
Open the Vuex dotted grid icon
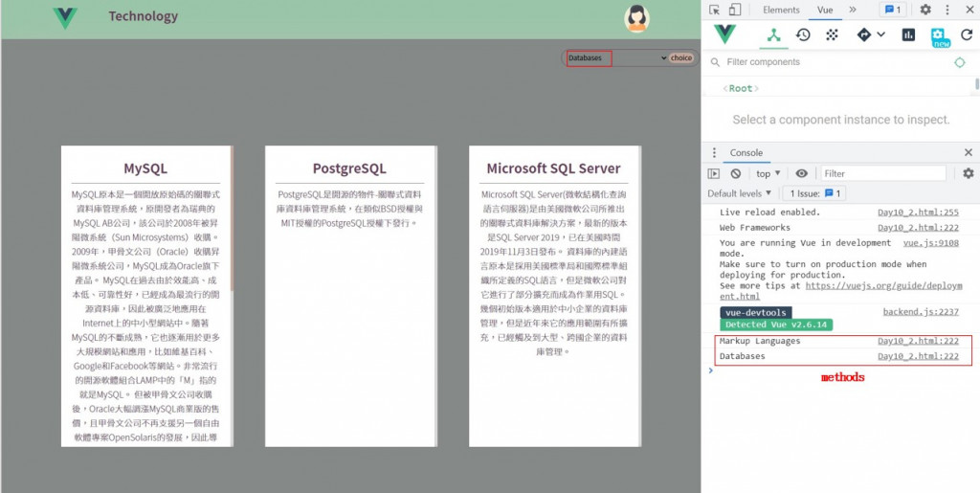(832, 35)
